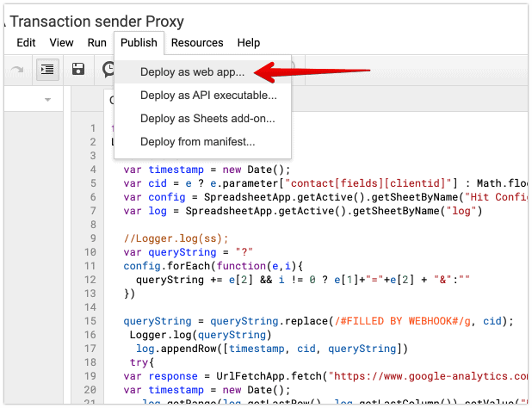Click the redo arrow icon

click(16, 70)
